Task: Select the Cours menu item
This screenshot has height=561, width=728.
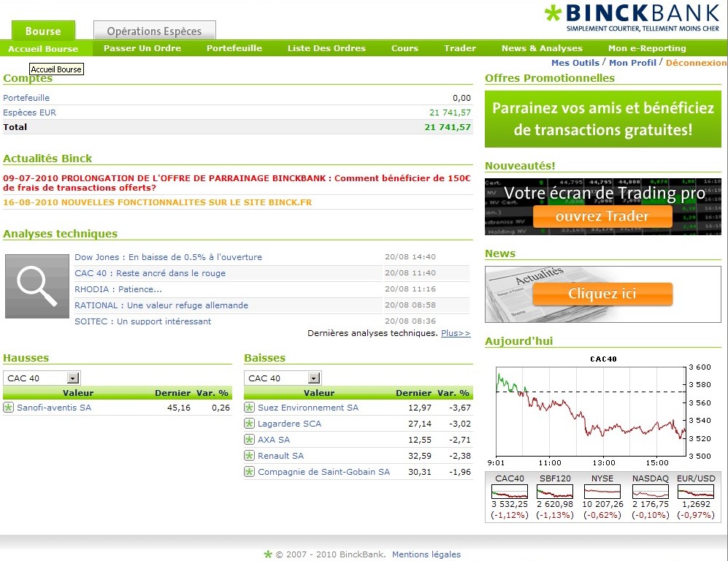Action: (x=405, y=48)
